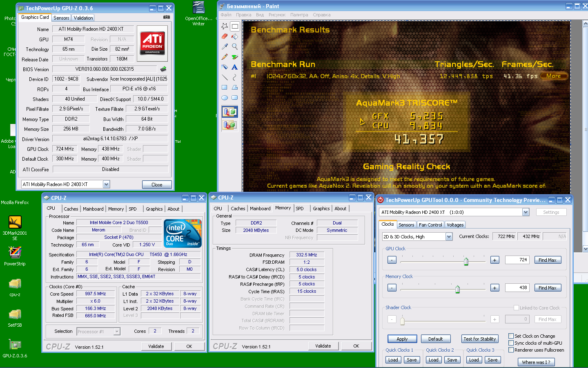Switch to Sensors tab in GPU-Z

[61, 18]
